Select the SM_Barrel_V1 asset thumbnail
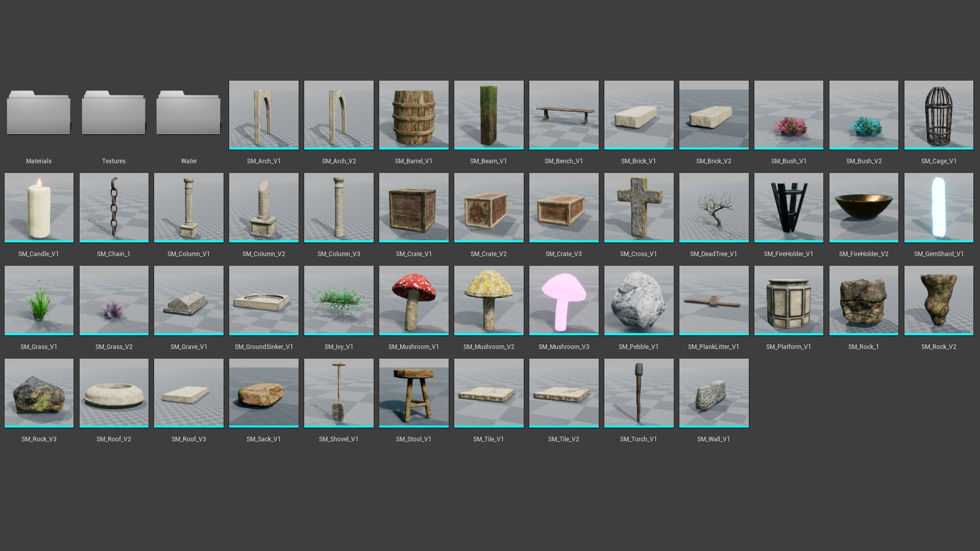980x551 pixels. pyautogui.click(x=414, y=115)
